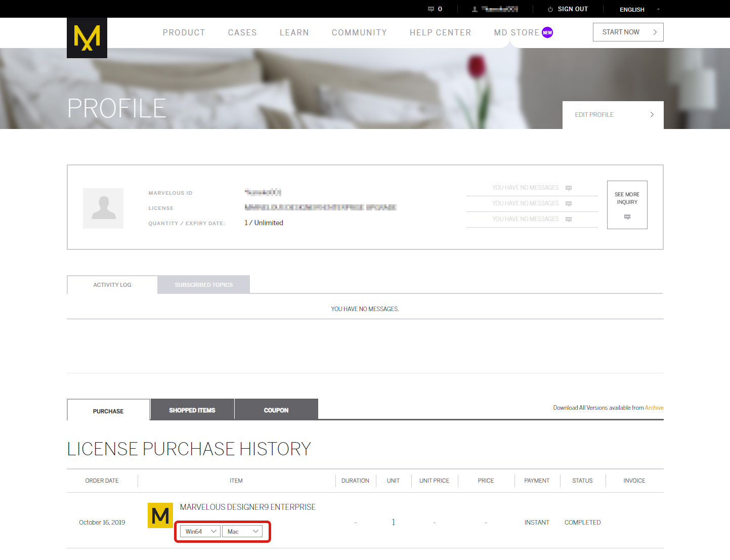This screenshot has height=560, width=730.
Task: Open the Learn menu
Action: 294,32
